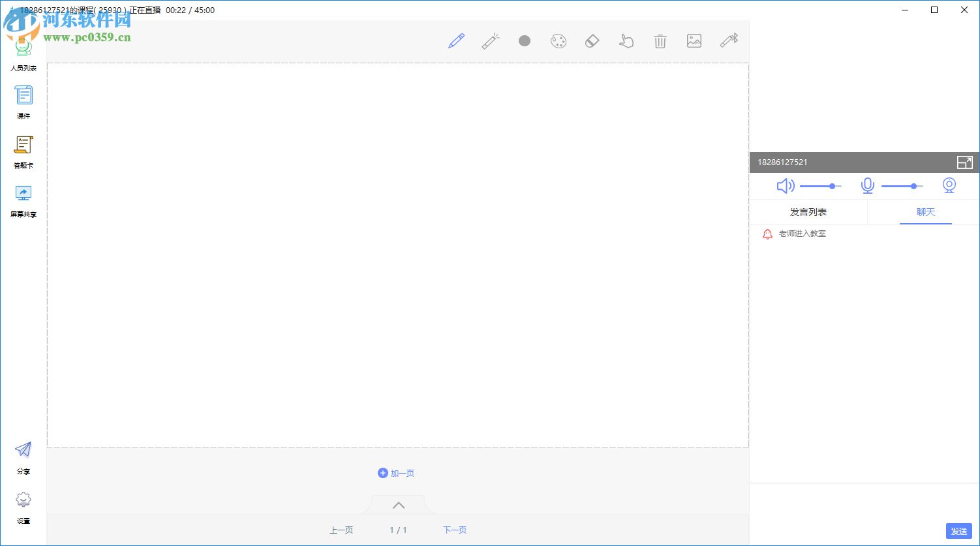Viewport: 980px width, 546px height.
Task: Select the pencil drawing tool
Action: [457, 41]
